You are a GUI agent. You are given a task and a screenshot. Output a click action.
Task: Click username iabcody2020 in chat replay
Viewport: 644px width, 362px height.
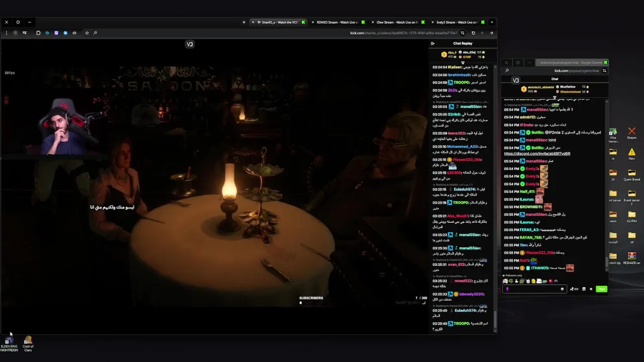[x=471, y=294]
